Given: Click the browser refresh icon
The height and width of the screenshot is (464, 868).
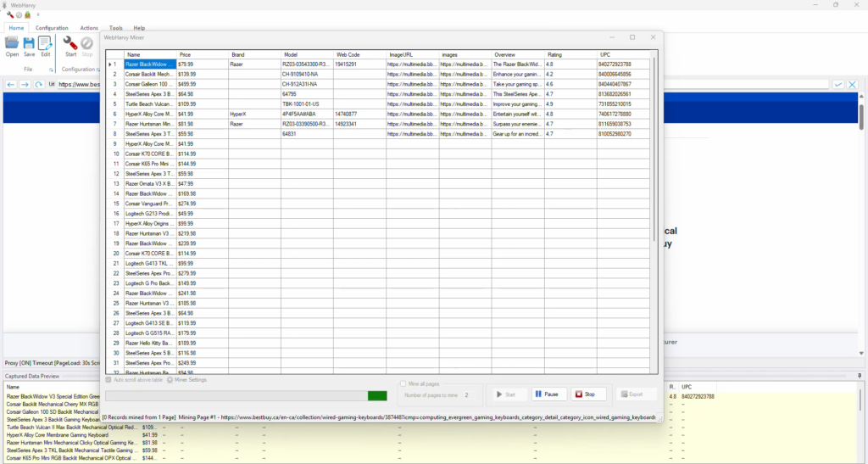Looking at the screenshot, I should pos(38,85).
